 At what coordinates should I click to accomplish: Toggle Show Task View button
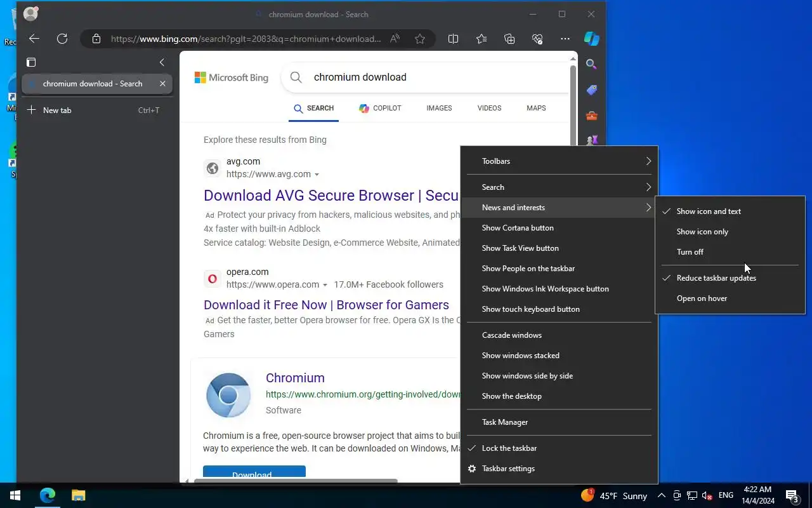click(559, 248)
